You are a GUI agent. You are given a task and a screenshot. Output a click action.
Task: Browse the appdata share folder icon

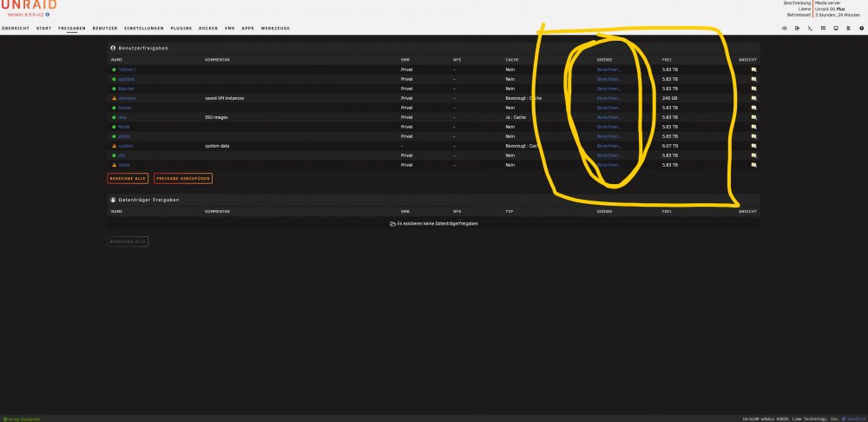tap(753, 79)
